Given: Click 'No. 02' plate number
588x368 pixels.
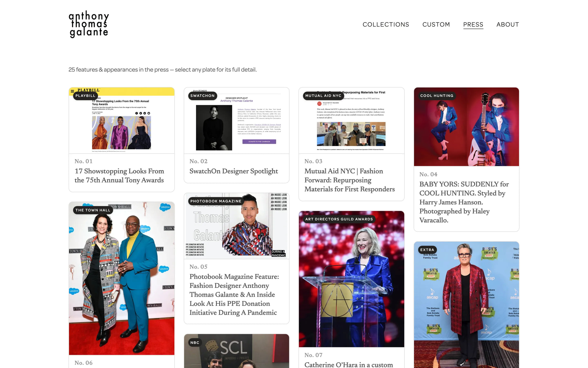Looking at the screenshot, I should tap(198, 161).
